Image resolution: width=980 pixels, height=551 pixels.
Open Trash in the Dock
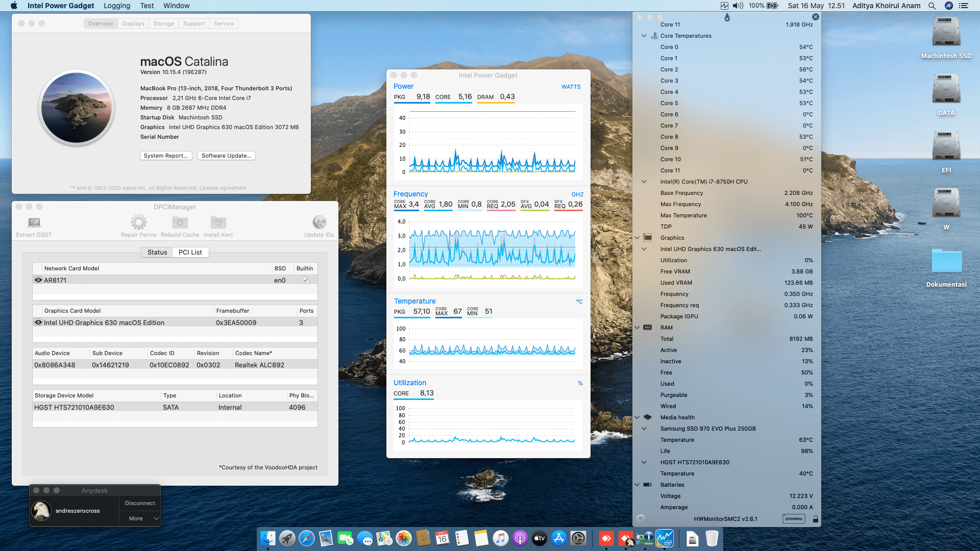[712, 538]
